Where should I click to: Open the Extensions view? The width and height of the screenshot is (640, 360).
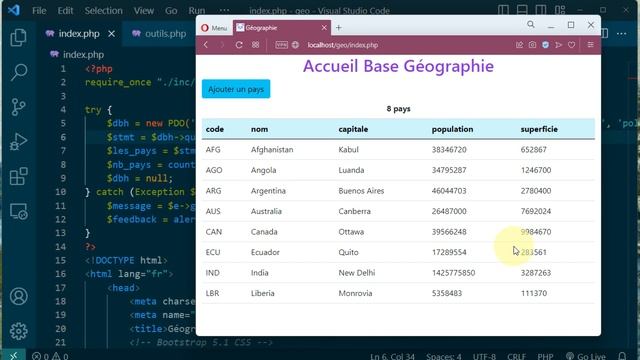point(18,176)
